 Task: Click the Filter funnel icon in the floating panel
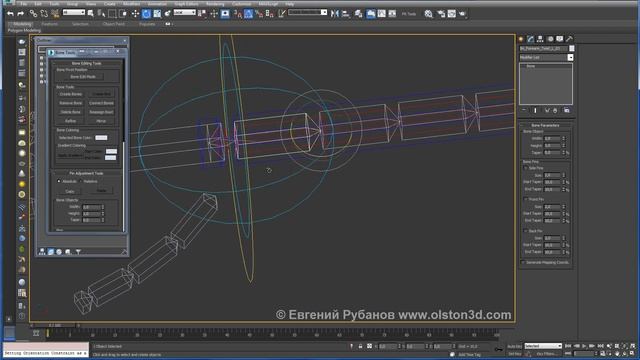pos(78,252)
